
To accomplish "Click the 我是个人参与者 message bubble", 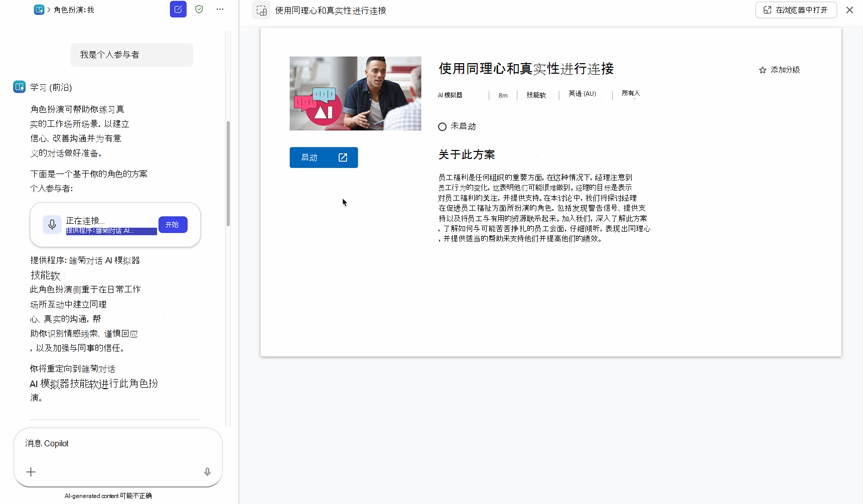I will [x=131, y=55].
